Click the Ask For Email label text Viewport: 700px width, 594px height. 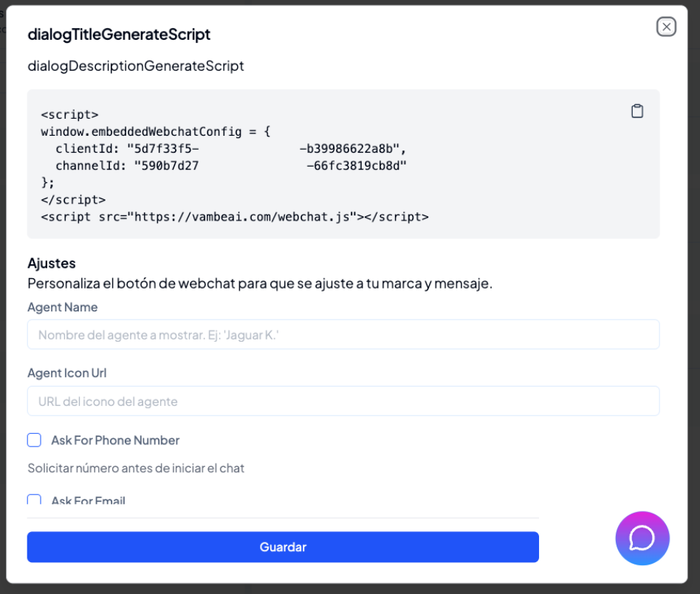[x=89, y=500]
